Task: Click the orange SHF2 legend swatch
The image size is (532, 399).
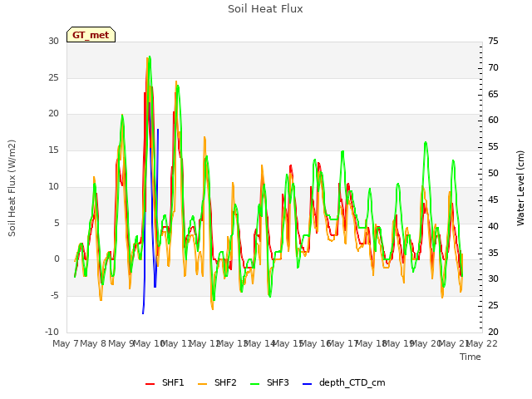Action: coord(203,384)
